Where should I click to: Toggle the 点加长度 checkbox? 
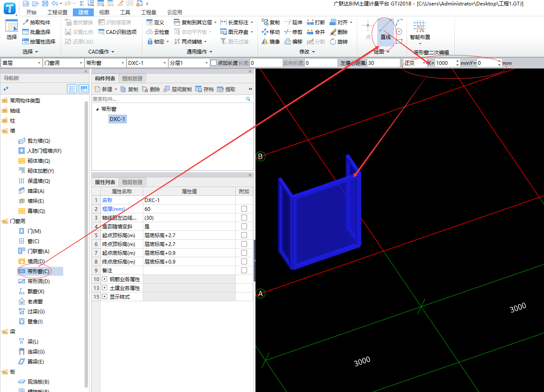pyautogui.click(x=214, y=63)
